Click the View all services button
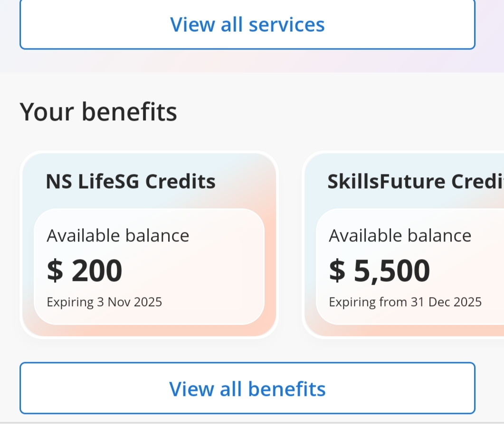The height and width of the screenshot is (424, 504). 247,25
